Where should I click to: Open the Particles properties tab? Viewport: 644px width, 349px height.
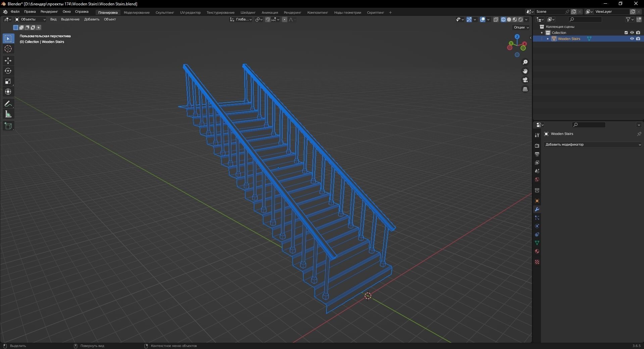point(537,218)
